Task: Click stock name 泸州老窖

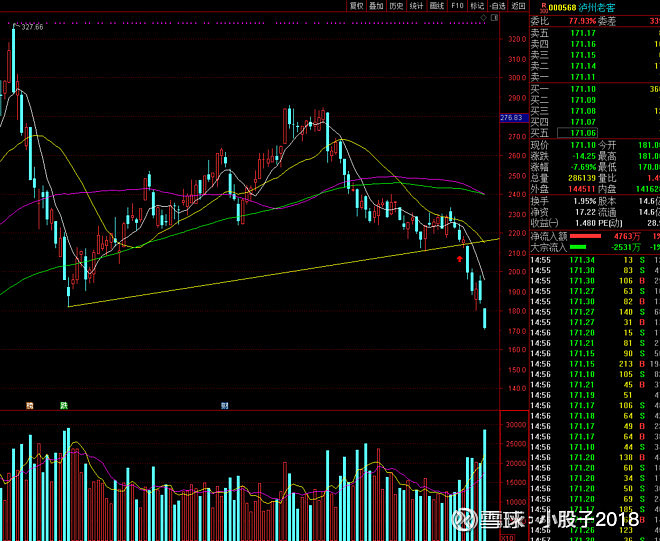Action: pyautogui.click(x=597, y=8)
